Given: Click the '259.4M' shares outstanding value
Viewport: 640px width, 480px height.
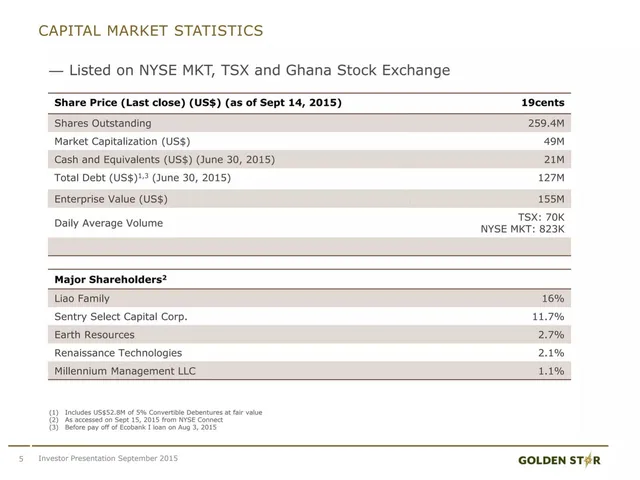Looking at the screenshot, I should 546,123.
